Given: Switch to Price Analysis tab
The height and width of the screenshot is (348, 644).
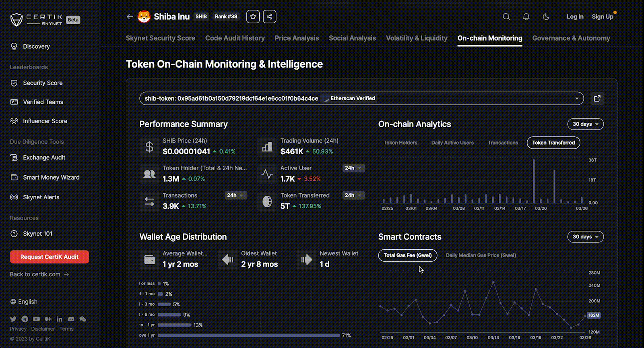Looking at the screenshot, I should (x=297, y=38).
